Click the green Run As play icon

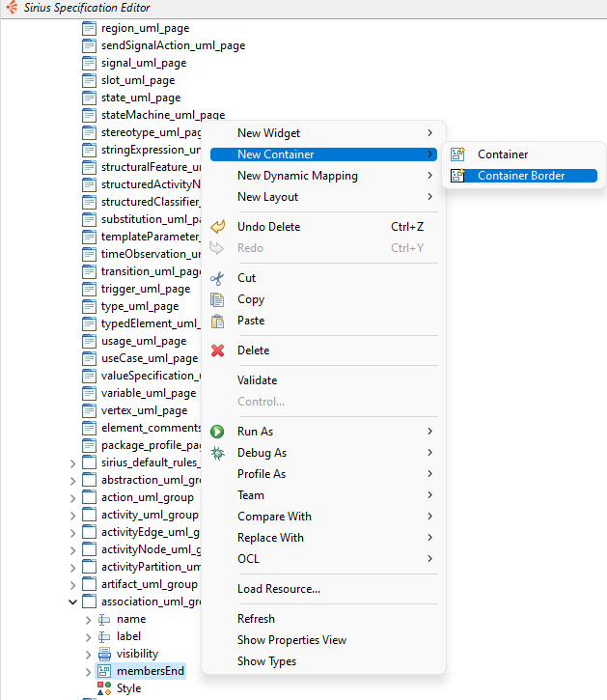click(217, 432)
